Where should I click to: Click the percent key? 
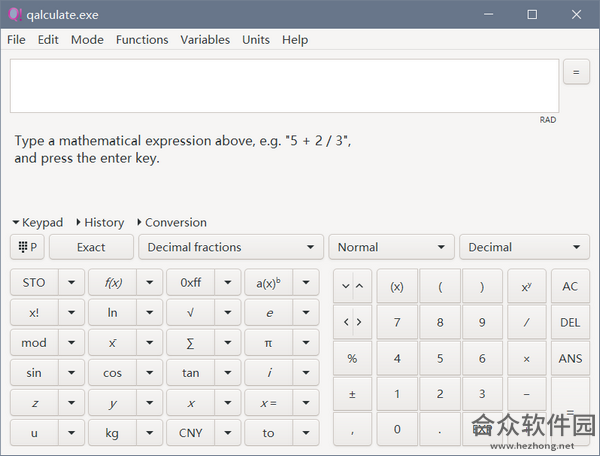coord(352,358)
